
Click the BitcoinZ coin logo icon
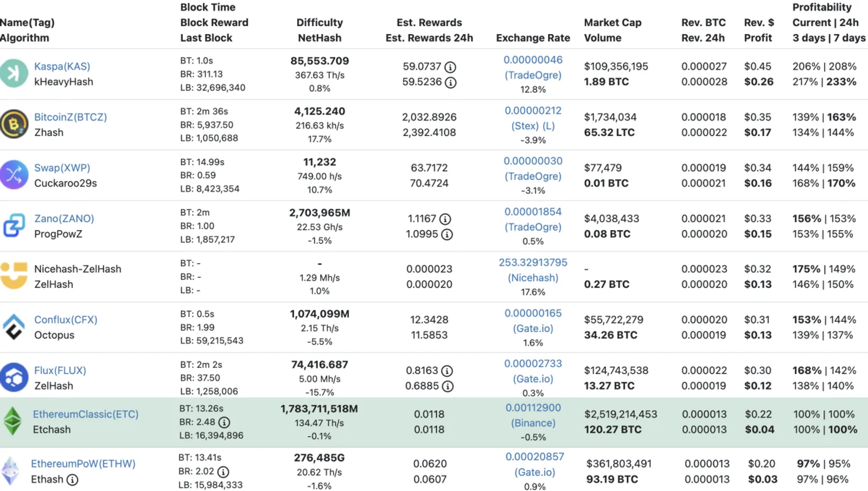pyautogui.click(x=13, y=124)
